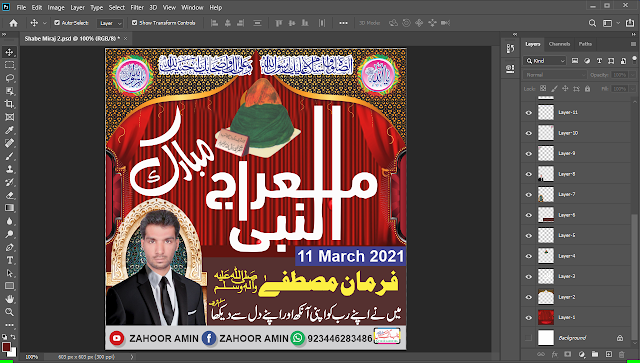This screenshot has height=363, width=640.
Task: Hide Layer-6 using its eye icon
Action: (529, 215)
